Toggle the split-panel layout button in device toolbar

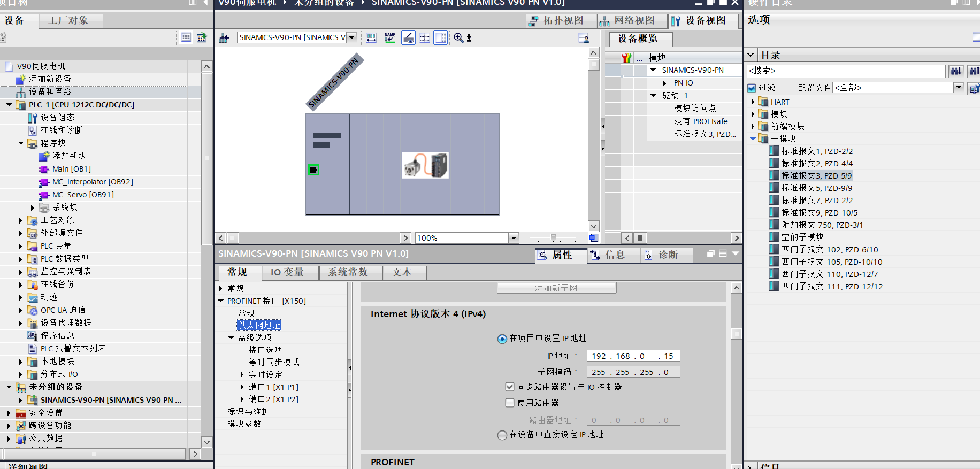tap(441, 38)
